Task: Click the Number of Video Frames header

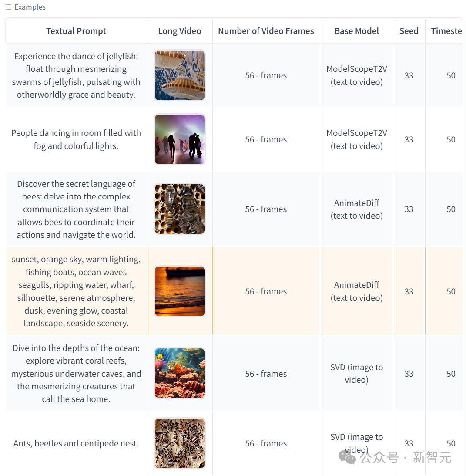Action: (x=266, y=31)
